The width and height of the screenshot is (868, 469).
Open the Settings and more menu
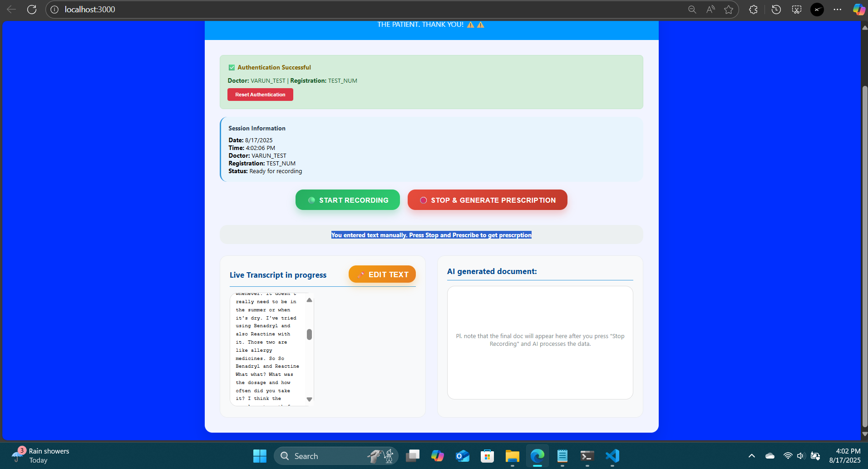click(838, 9)
